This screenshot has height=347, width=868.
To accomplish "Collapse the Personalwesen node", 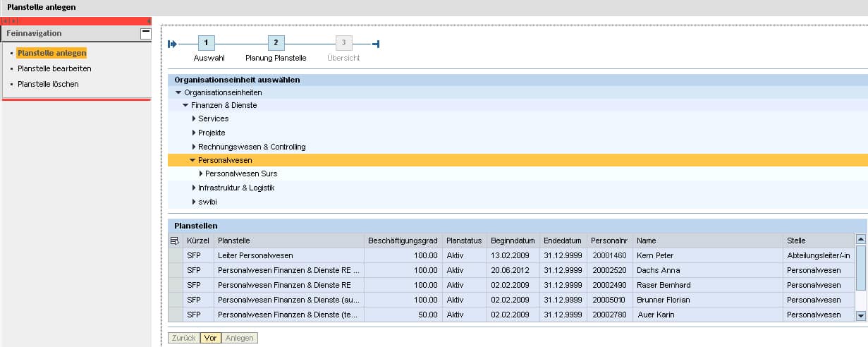I will [x=192, y=160].
